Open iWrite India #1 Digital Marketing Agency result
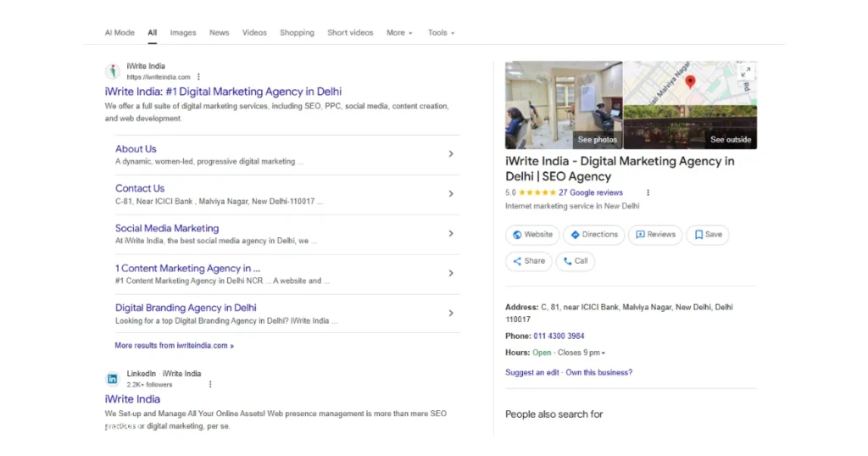The width and height of the screenshot is (868, 456). tap(223, 92)
